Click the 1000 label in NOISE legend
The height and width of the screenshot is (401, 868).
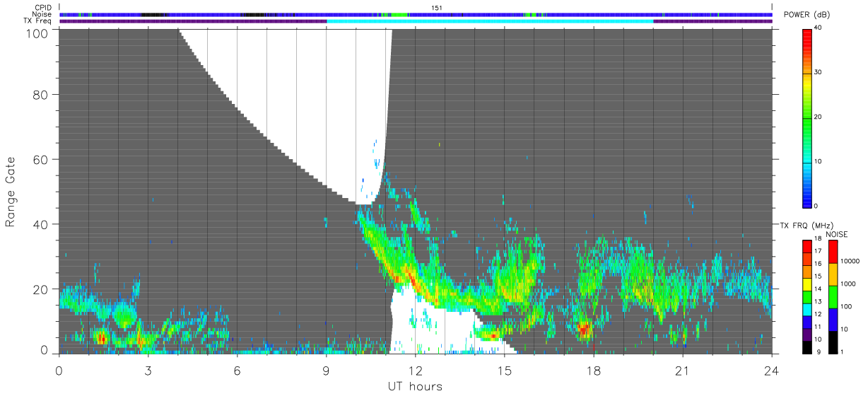click(x=848, y=283)
